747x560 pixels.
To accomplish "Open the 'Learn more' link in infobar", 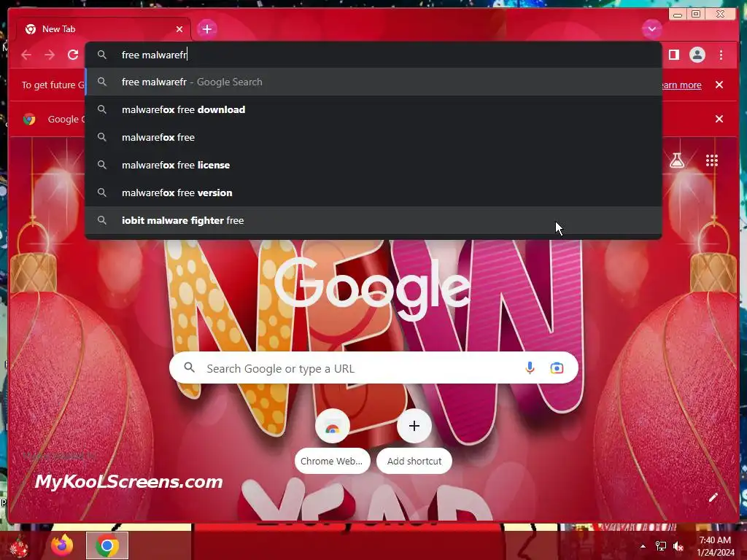I will click(x=681, y=85).
